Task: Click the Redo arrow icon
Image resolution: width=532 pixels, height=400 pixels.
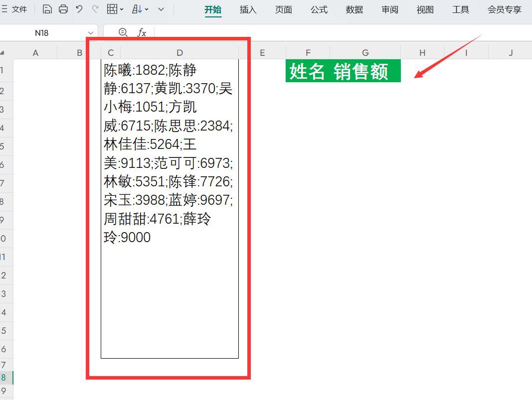Action: (95, 9)
